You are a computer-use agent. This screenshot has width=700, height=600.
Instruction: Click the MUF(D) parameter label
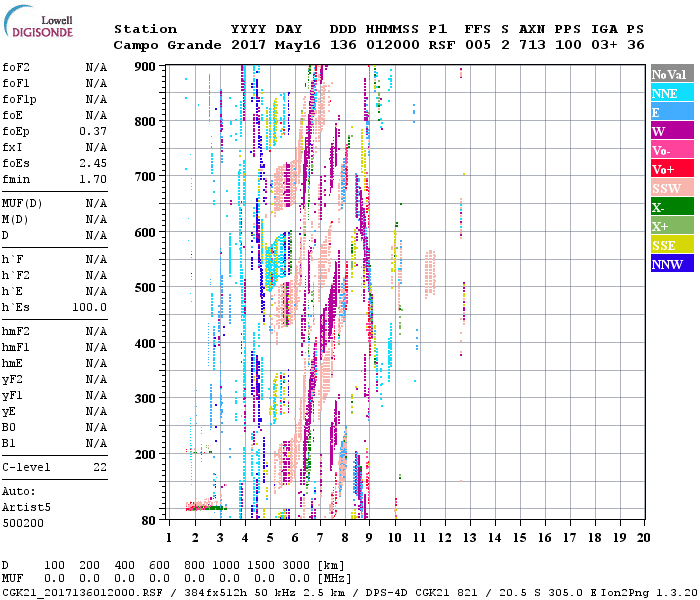[x=22, y=204]
